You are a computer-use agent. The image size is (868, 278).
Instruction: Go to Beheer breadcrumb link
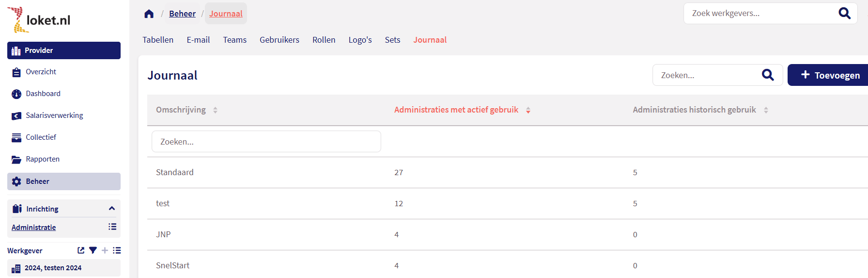[x=182, y=14]
